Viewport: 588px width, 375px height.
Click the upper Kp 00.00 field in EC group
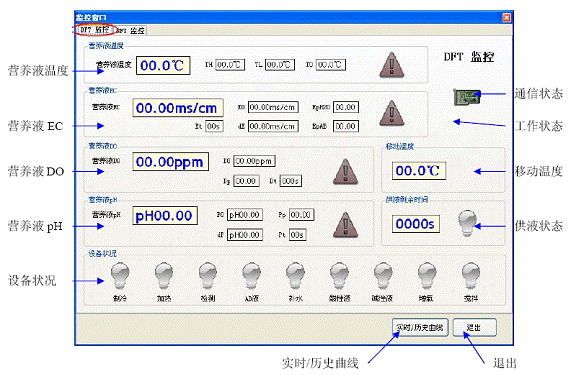tap(346, 107)
